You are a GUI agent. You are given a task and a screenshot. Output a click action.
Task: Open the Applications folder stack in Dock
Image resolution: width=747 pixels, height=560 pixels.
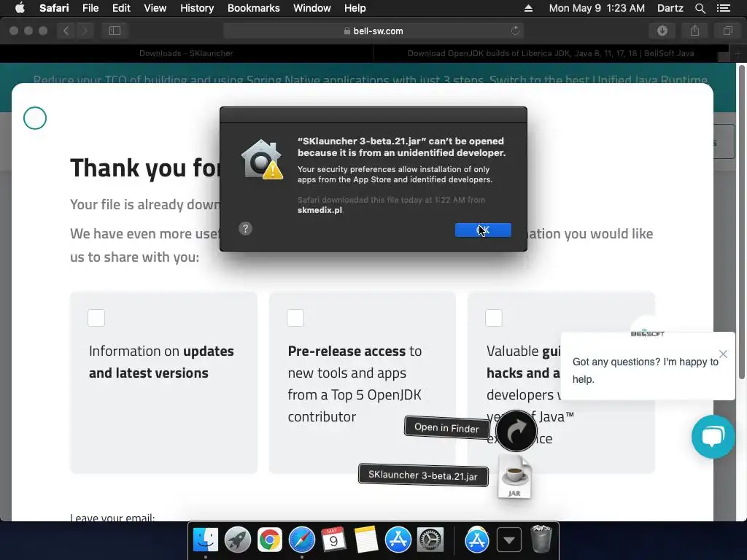[477, 540]
